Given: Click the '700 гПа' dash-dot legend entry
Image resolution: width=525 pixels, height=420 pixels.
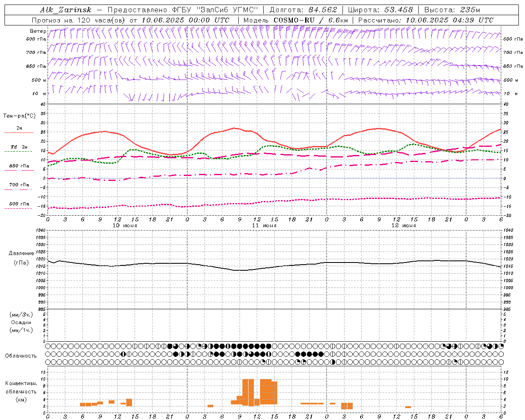Looking at the screenshot, I should (x=19, y=185).
